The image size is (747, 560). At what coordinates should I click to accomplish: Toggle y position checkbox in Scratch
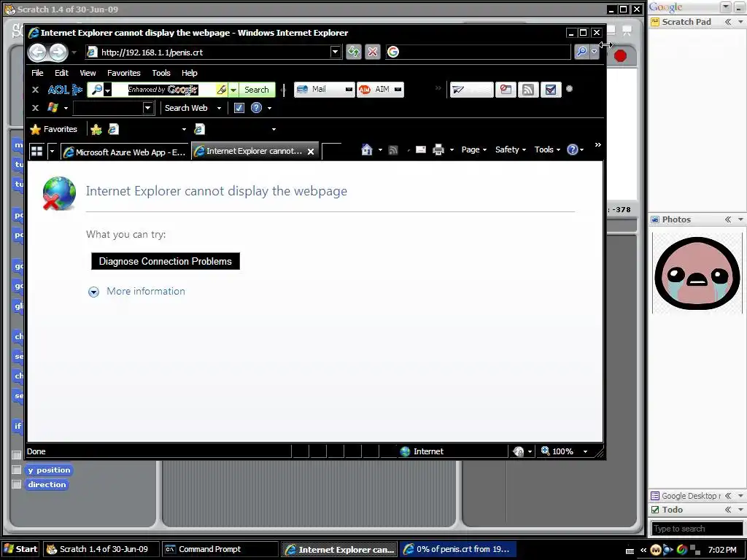click(16, 470)
